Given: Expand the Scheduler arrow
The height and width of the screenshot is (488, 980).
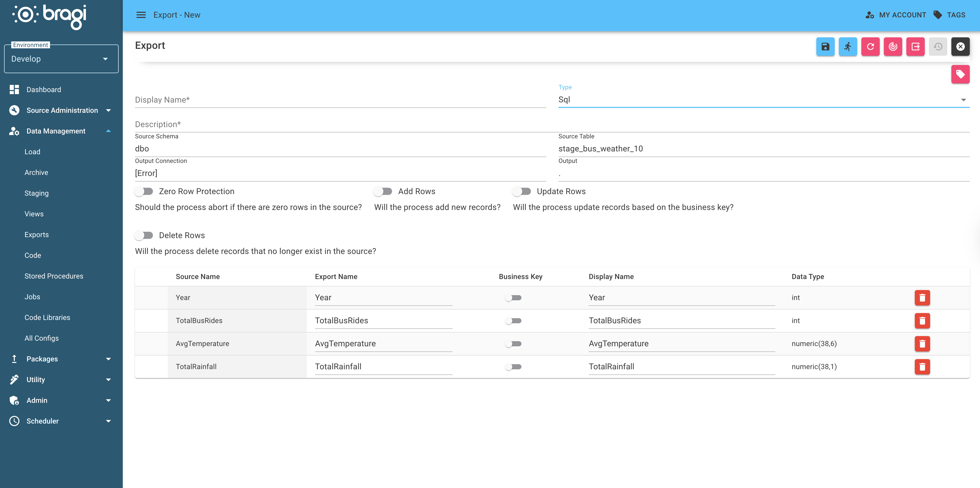Looking at the screenshot, I should point(108,421).
